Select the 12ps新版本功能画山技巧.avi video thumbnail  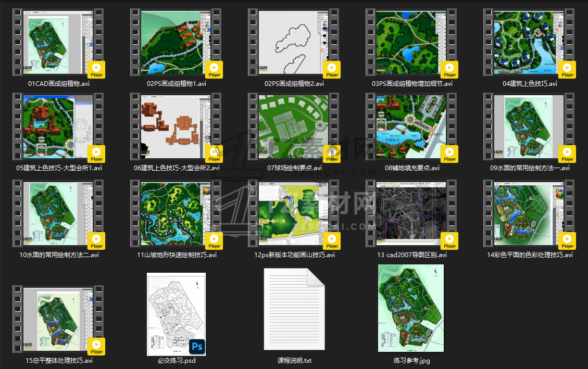[294, 213]
